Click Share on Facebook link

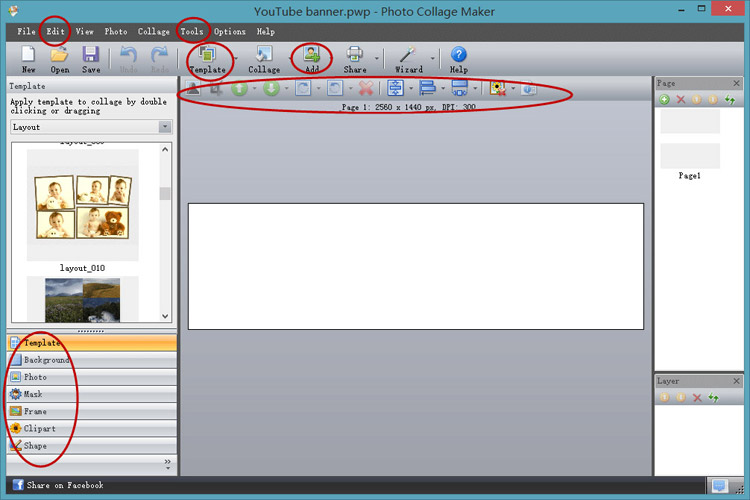tap(58, 485)
